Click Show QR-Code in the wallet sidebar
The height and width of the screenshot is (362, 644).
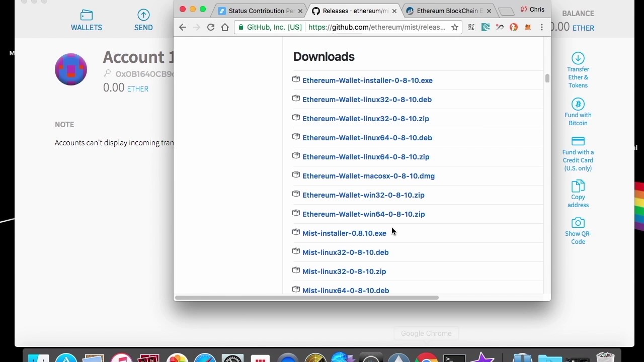coord(578,231)
